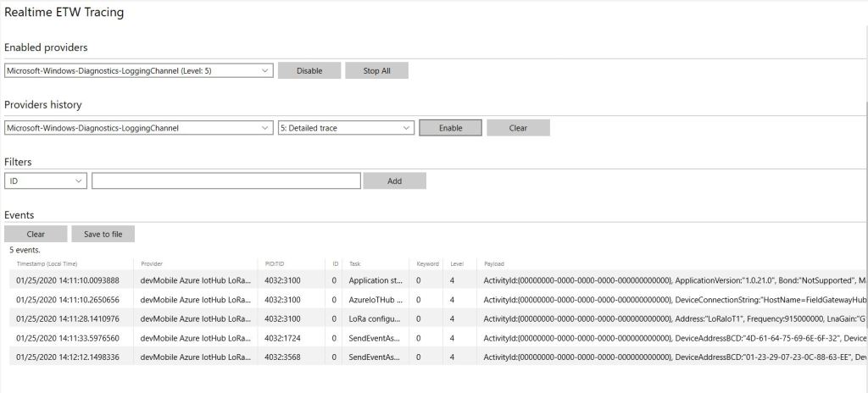This screenshot has width=868, height=393.
Task: Clear the events list
Action: [x=36, y=234]
